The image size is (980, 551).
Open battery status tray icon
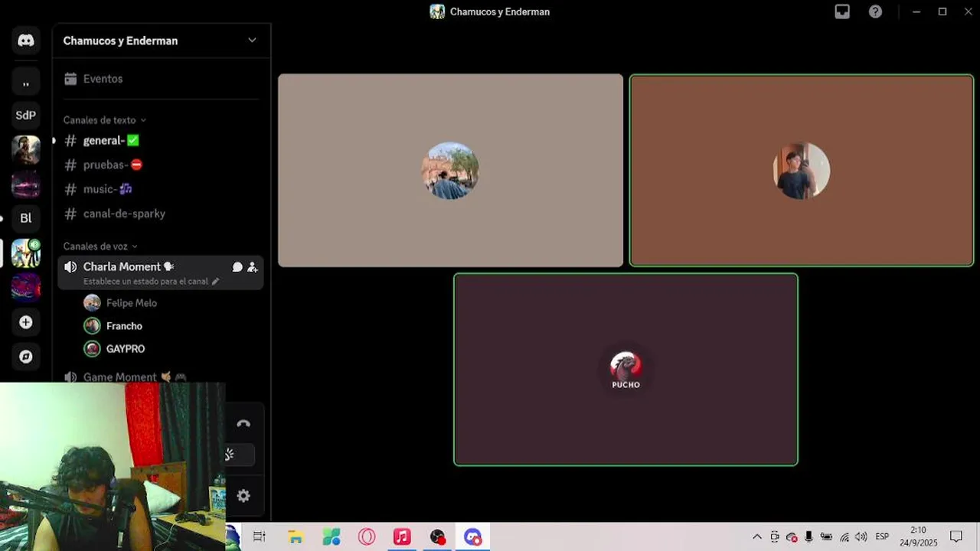coord(826,536)
